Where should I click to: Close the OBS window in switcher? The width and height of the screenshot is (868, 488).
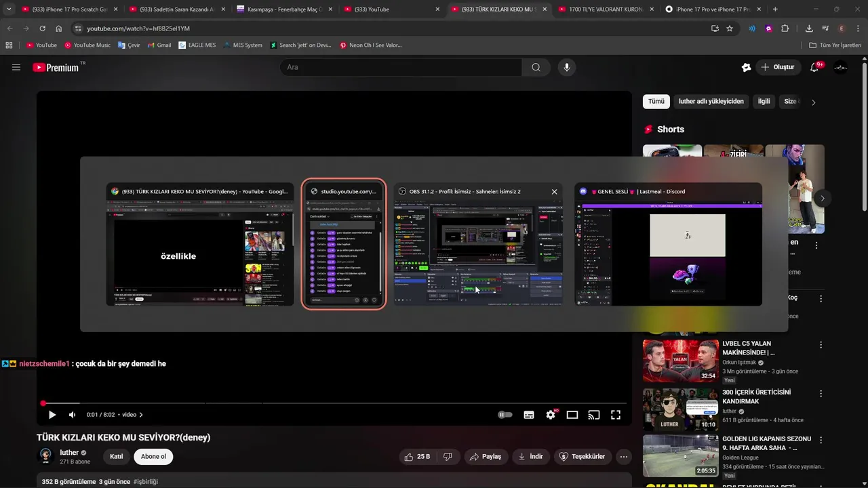tap(554, 192)
